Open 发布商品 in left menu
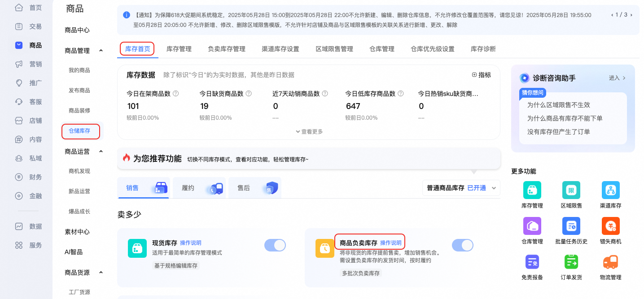The height and width of the screenshot is (299, 644). 79,91
